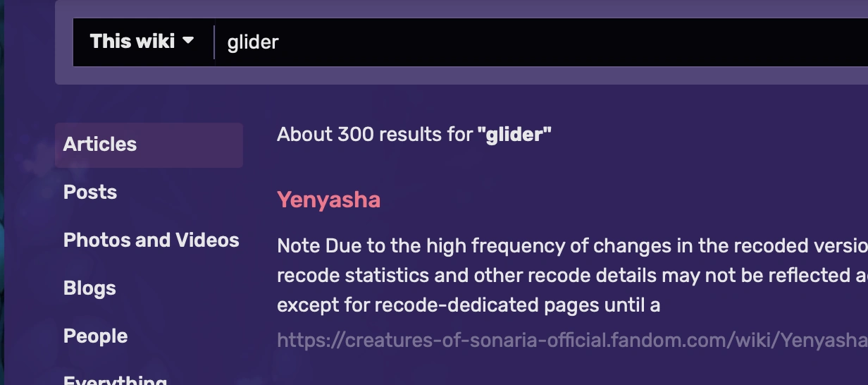Open the "This wiki" scope dropdown

click(x=141, y=42)
